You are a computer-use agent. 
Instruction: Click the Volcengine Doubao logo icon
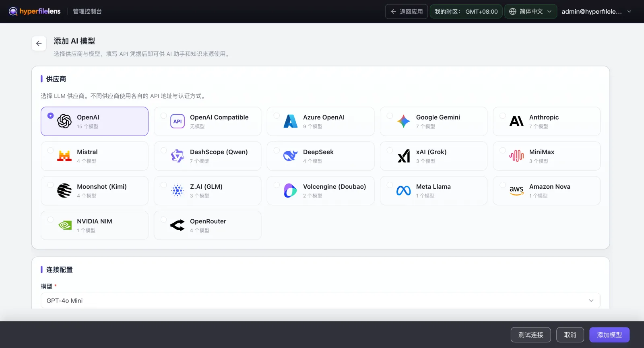point(291,190)
